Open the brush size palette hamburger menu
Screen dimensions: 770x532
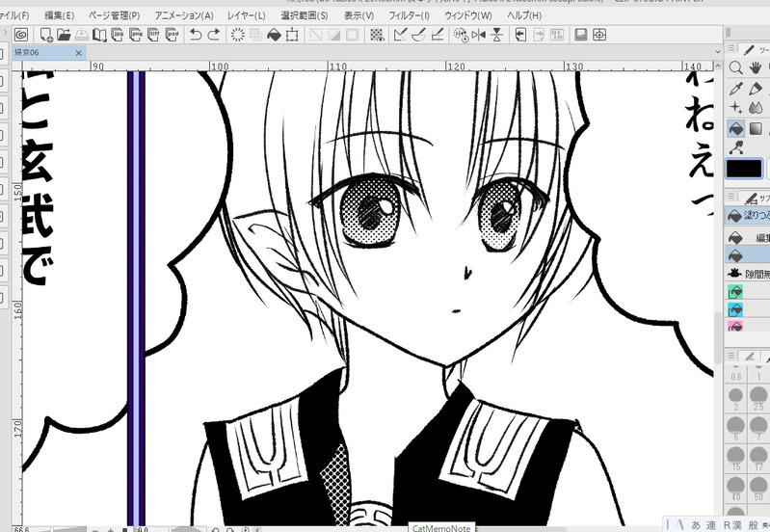[x=731, y=356]
